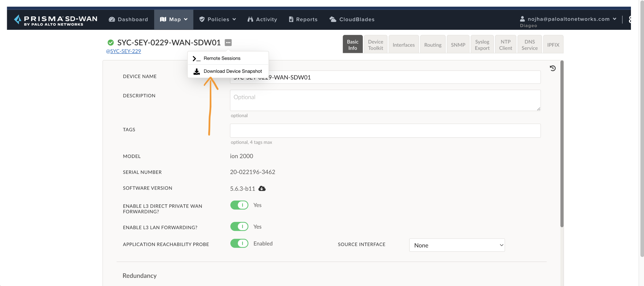Toggle L3 Direct Private WAN Forwarding
644x286 pixels.
click(239, 205)
